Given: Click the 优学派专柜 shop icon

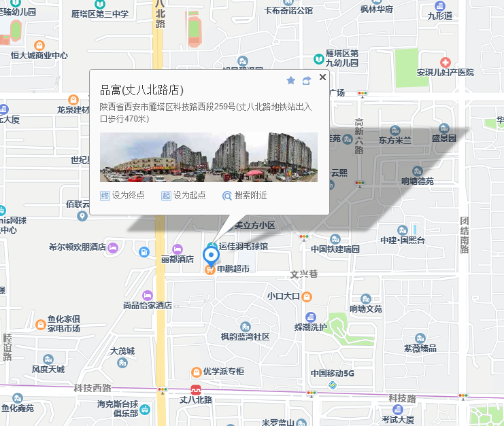Looking at the screenshot, I should pyautogui.click(x=196, y=372).
